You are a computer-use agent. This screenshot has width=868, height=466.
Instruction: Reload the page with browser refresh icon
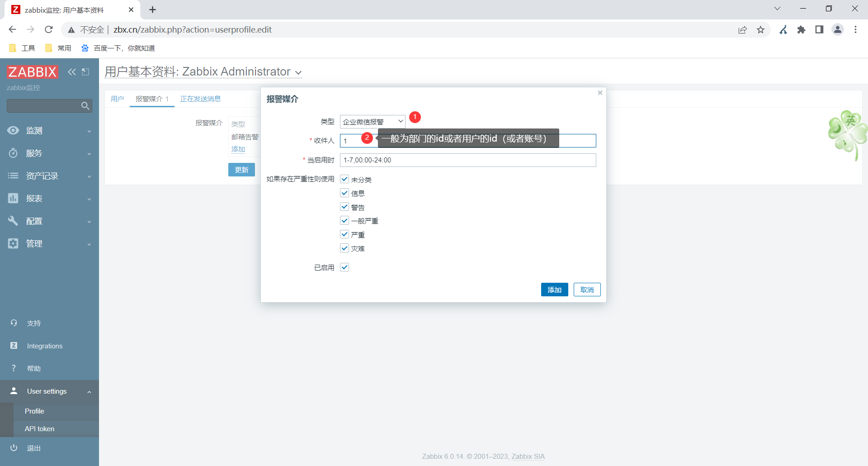(x=49, y=29)
